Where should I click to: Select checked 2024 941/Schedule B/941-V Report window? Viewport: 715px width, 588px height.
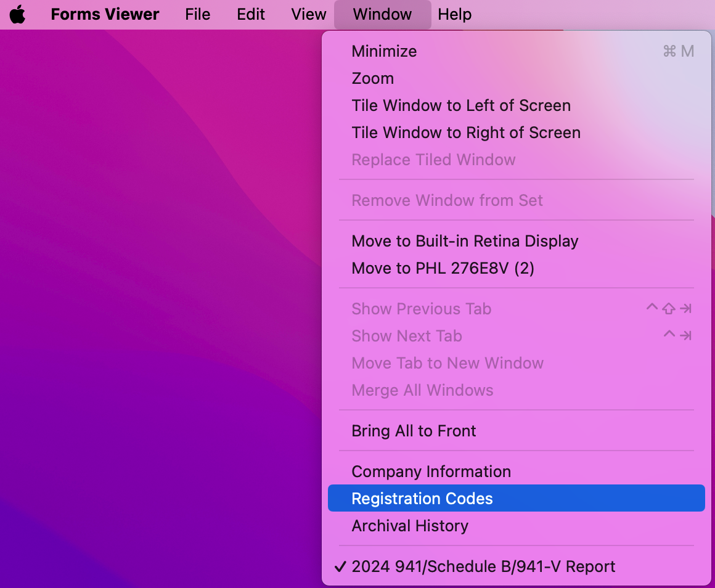coord(483,566)
